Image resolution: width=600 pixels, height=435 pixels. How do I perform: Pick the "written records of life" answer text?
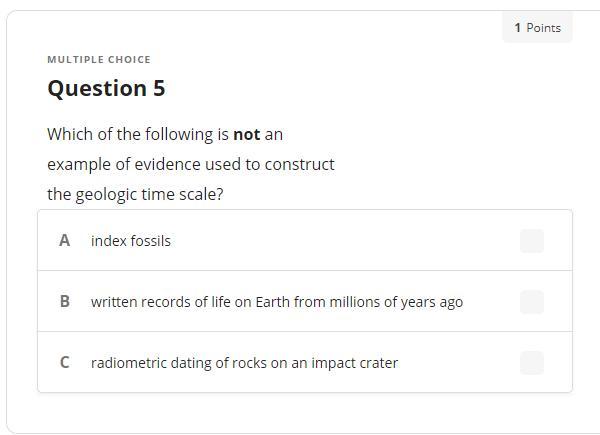[x=276, y=302]
